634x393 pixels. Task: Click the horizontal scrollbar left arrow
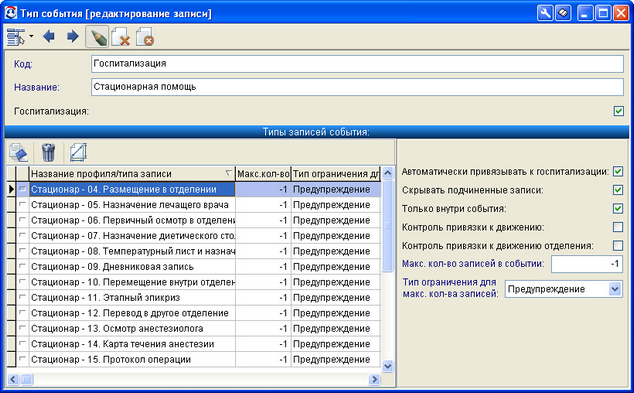pyautogui.click(x=13, y=379)
